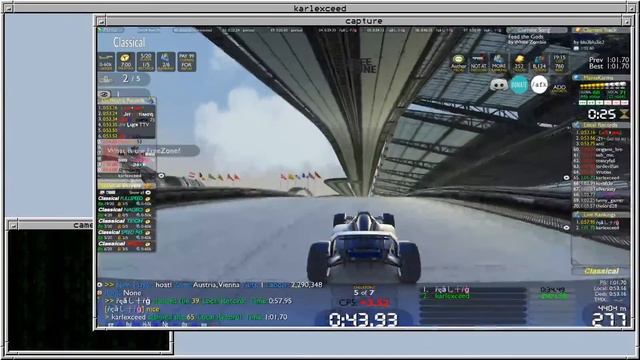Click the 5/20 players widget
The height and width of the screenshot is (360, 640).
point(146,62)
